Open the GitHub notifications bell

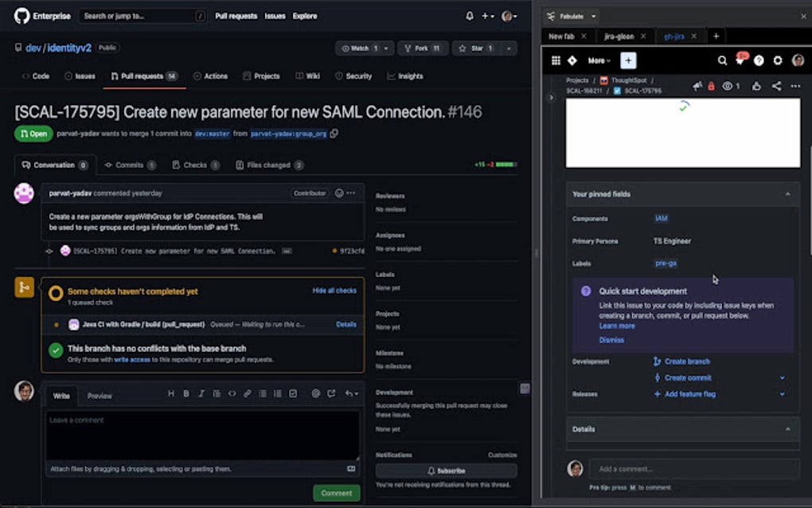[x=469, y=16]
